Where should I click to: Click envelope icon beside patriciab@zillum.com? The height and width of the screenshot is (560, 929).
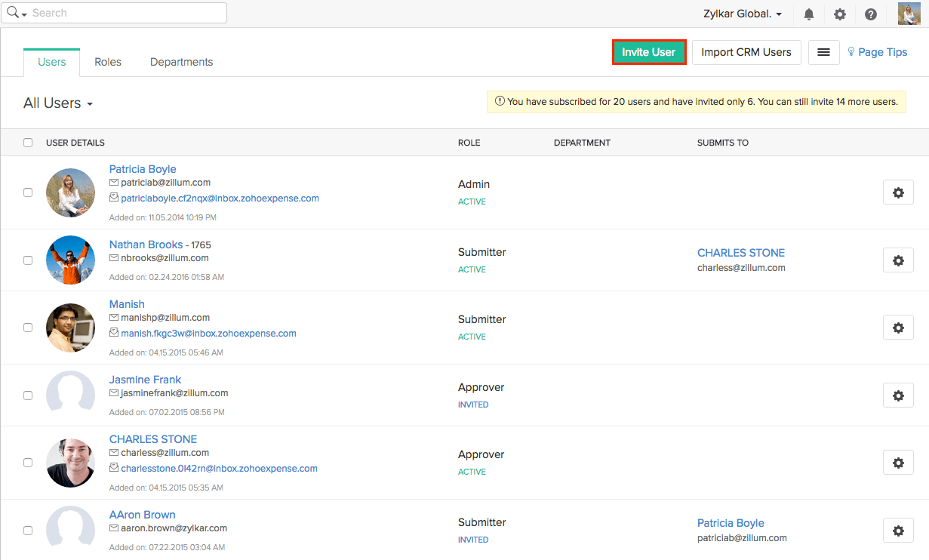coord(114,183)
